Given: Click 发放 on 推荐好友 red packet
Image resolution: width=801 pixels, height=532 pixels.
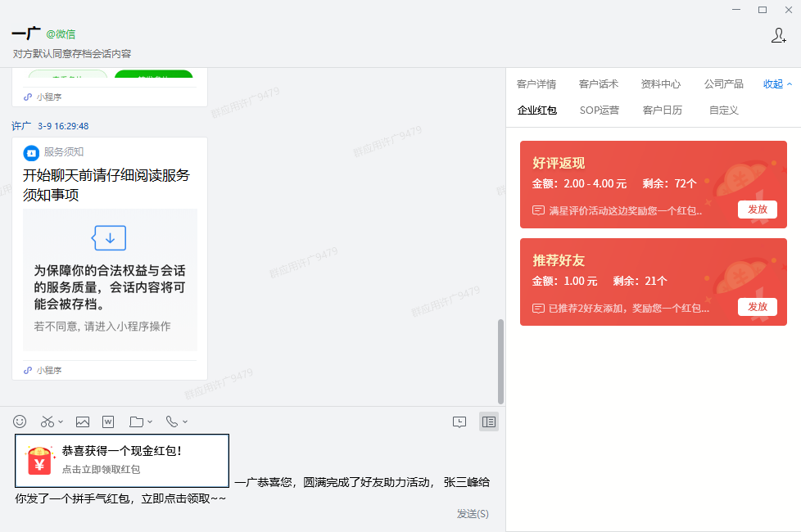Looking at the screenshot, I should (757, 306).
